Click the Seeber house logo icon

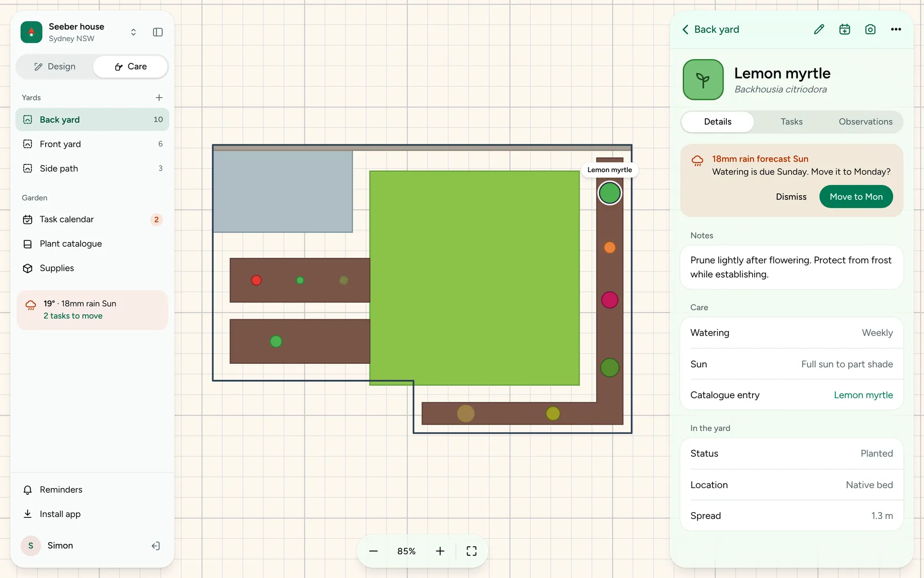point(31,32)
